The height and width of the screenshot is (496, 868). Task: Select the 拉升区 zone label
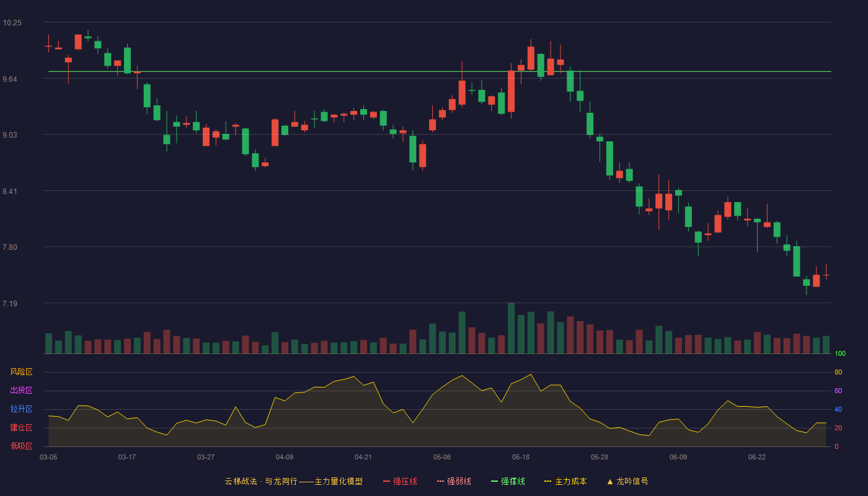(x=21, y=409)
